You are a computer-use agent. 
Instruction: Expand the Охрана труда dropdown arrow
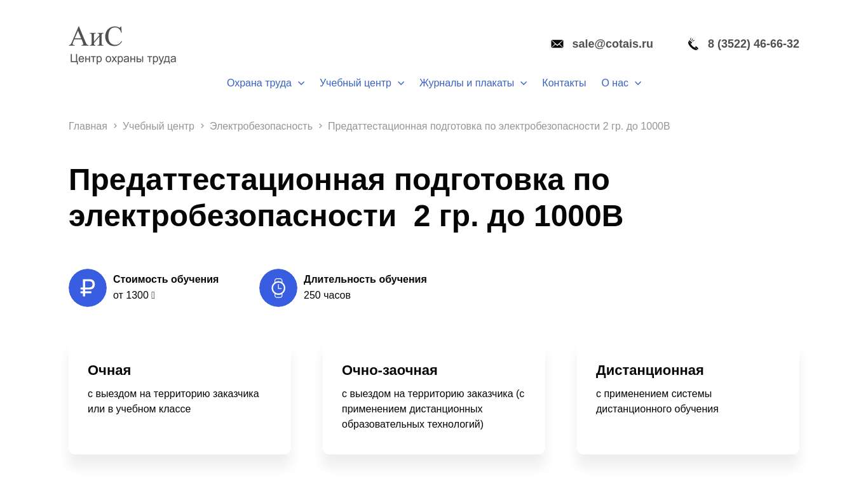(301, 83)
